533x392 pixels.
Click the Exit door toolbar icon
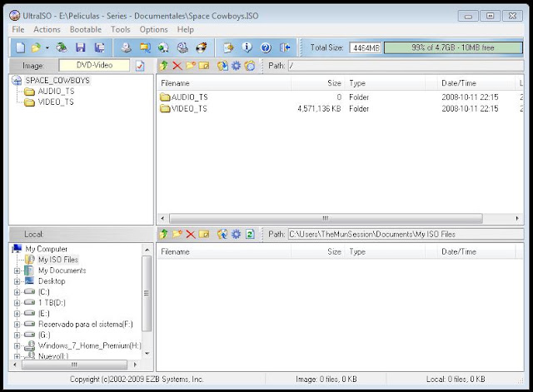pos(285,47)
